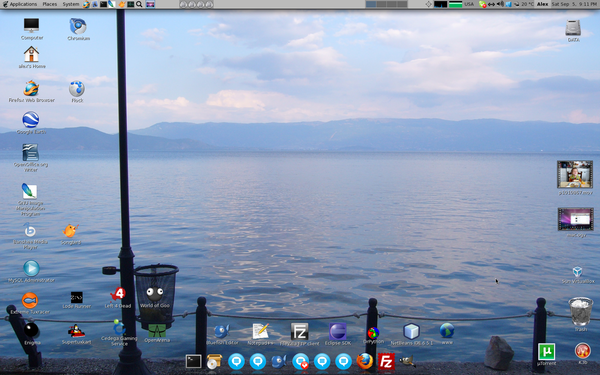Click the system monitor launcher in top panel
600x375 pixels.
(130, 4)
